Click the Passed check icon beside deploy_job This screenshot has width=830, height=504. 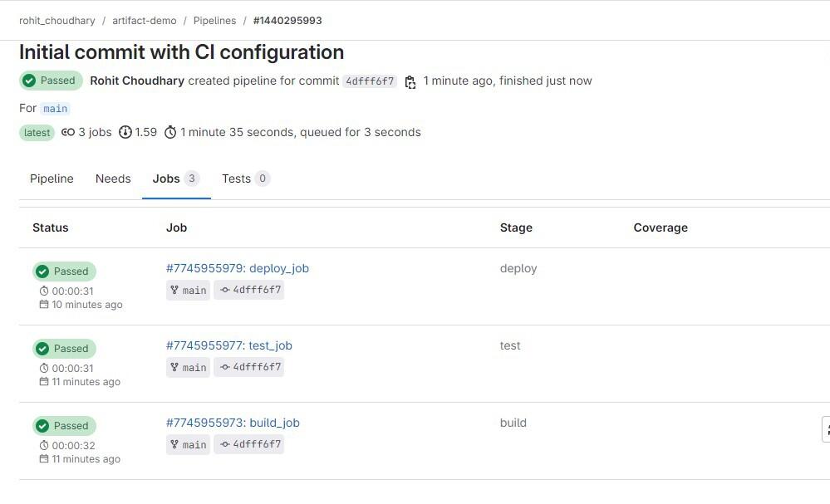[x=42, y=272]
